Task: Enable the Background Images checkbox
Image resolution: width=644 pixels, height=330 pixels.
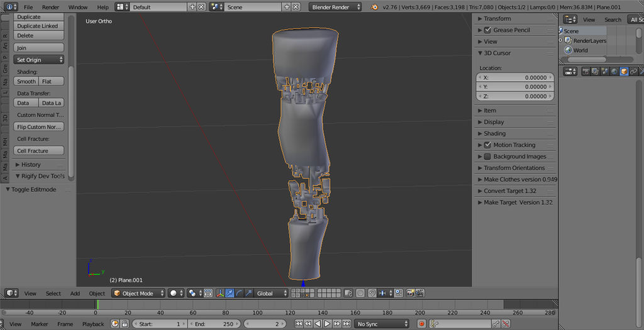Action: [x=487, y=157]
